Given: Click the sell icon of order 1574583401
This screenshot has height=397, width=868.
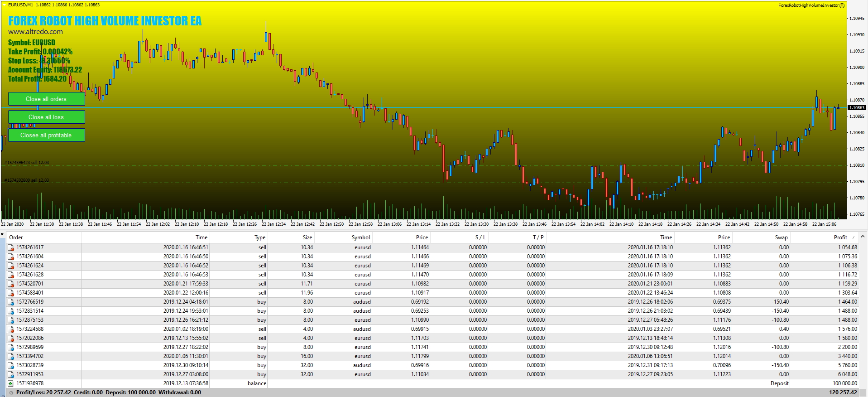Looking at the screenshot, I should click(x=11, y=293).
